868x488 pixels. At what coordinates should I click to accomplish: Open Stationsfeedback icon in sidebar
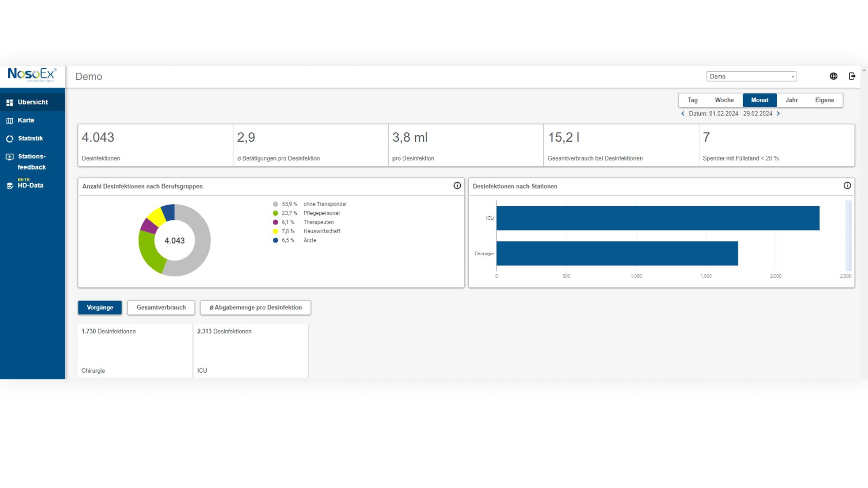click(x=10, y=157)
